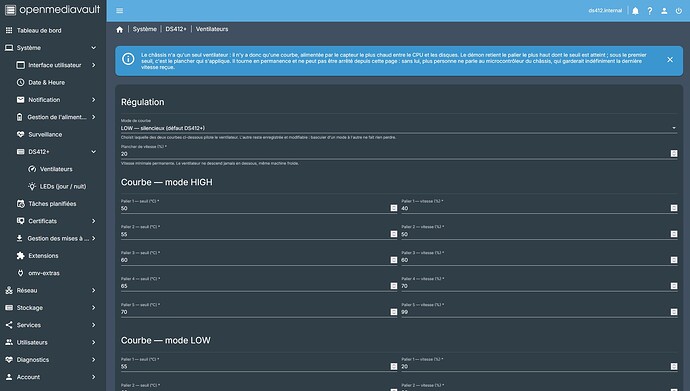Open Tâches planifiées page
The image size is (690, 391).
[53, 204]
